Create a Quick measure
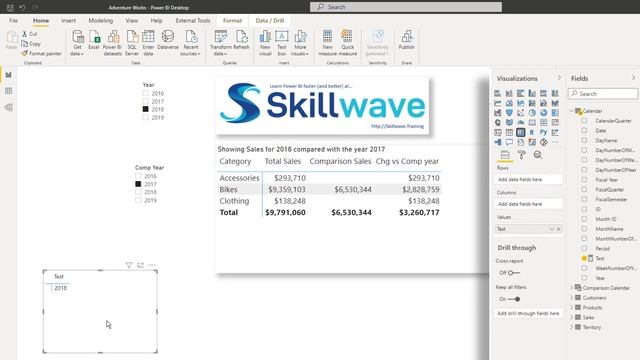The image size is (640, 360). click(x=347, y=43)
